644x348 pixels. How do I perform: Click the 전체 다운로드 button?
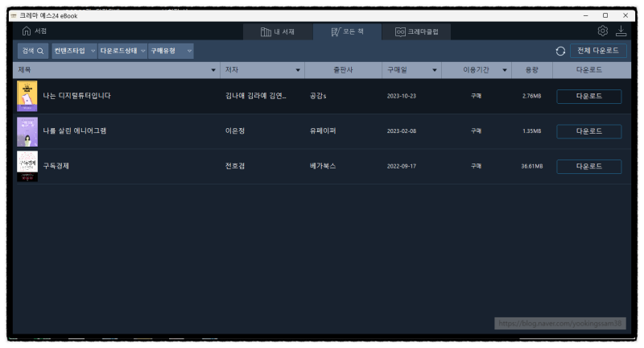598,51
